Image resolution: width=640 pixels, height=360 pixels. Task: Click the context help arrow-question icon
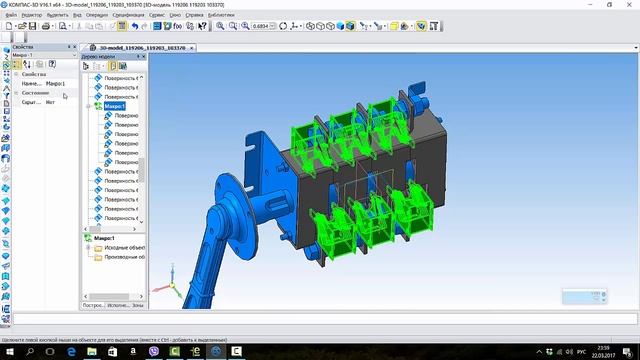pos(202,26)
